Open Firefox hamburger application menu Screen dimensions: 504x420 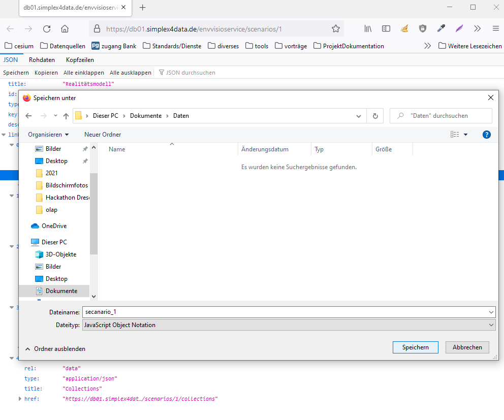click(495, 28)
